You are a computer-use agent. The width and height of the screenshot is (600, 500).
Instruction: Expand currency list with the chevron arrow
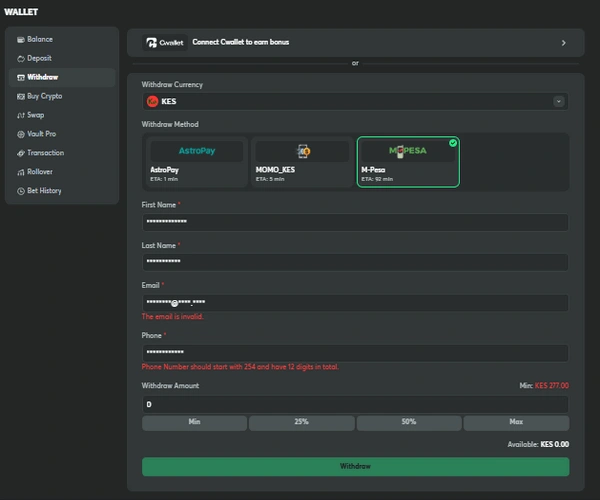tap(559, 101)
